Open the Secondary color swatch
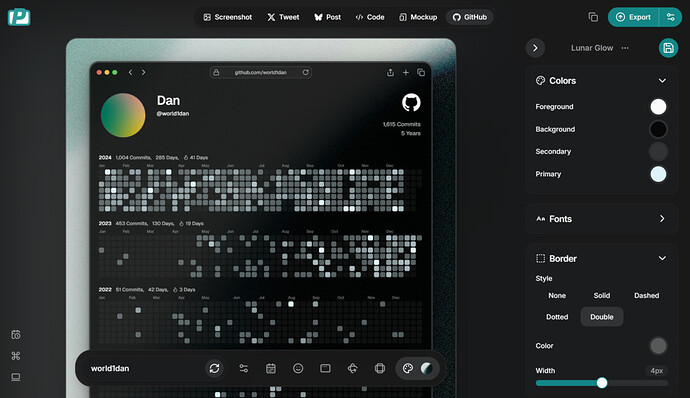This screenshot has width=690, height=398. coord(658,151)
